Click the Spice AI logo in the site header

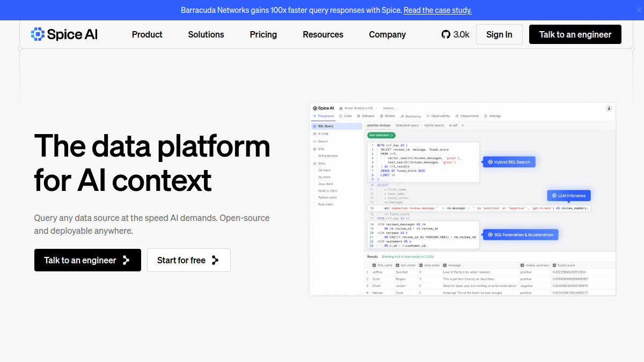pyautogui.click(x=64, y=34)
